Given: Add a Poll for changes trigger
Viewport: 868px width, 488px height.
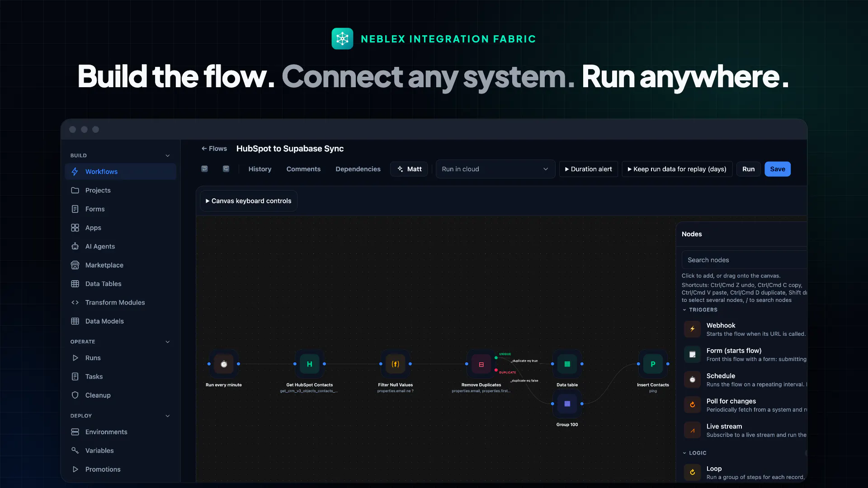Looking at the screenshot, I should [x=745, y=405].
